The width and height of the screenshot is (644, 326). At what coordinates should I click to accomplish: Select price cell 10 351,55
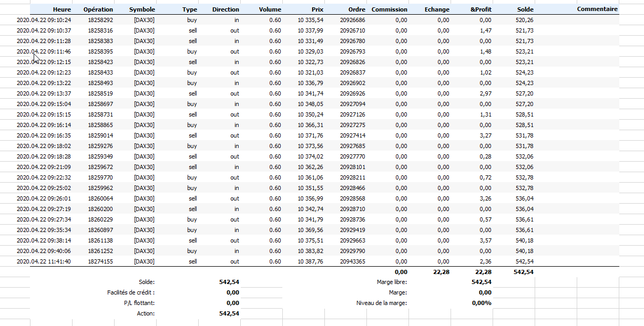[310, 188]
